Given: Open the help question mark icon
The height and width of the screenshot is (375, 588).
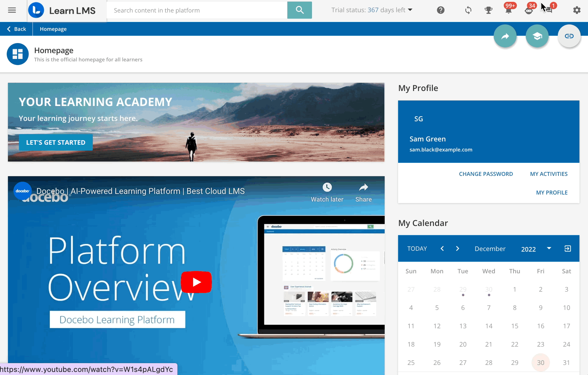Looking at the screenshot, I should 441,10.
